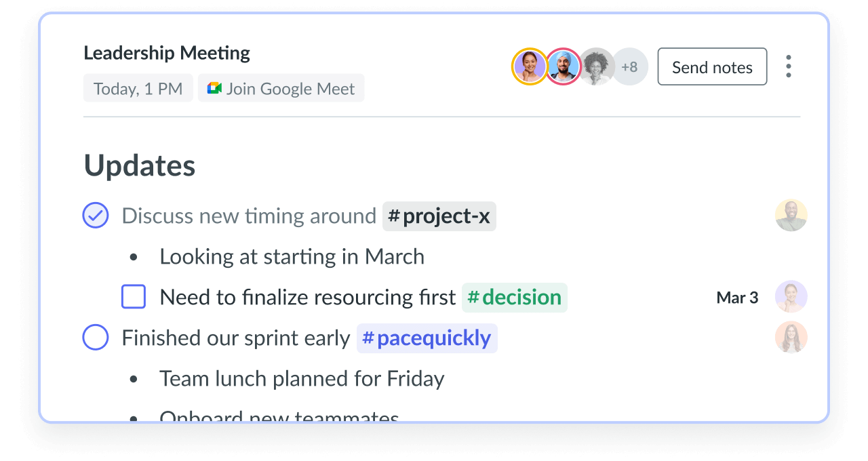The height and width of the screenshot is (461, 868).
Task: Open the #project-x tag
Action: (x=439, y=216)
